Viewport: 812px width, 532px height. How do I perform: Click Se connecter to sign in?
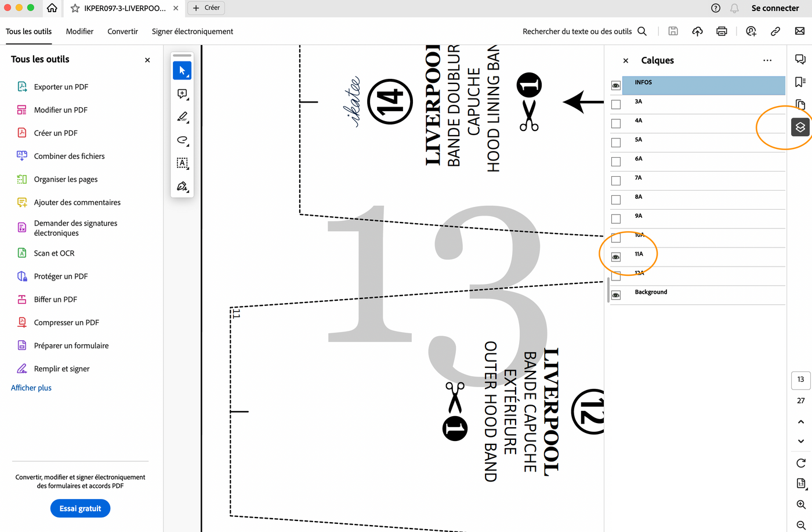point(775,8)
